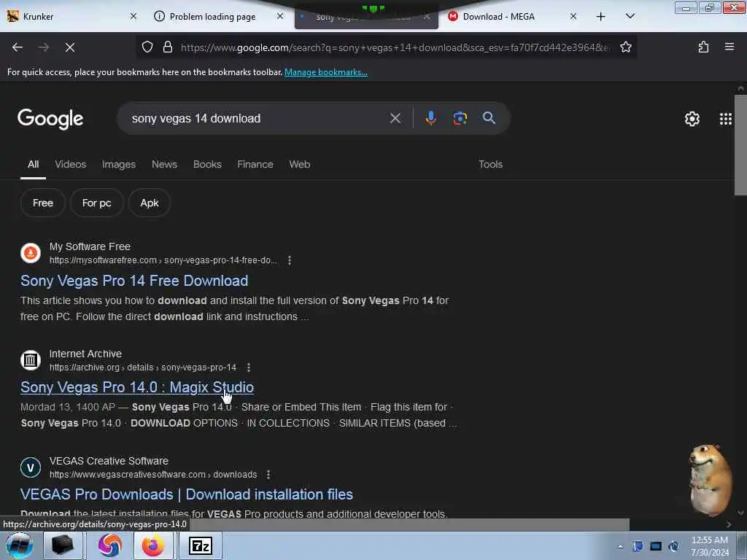Open the swirl-logo browser in the taskbar

109,545
